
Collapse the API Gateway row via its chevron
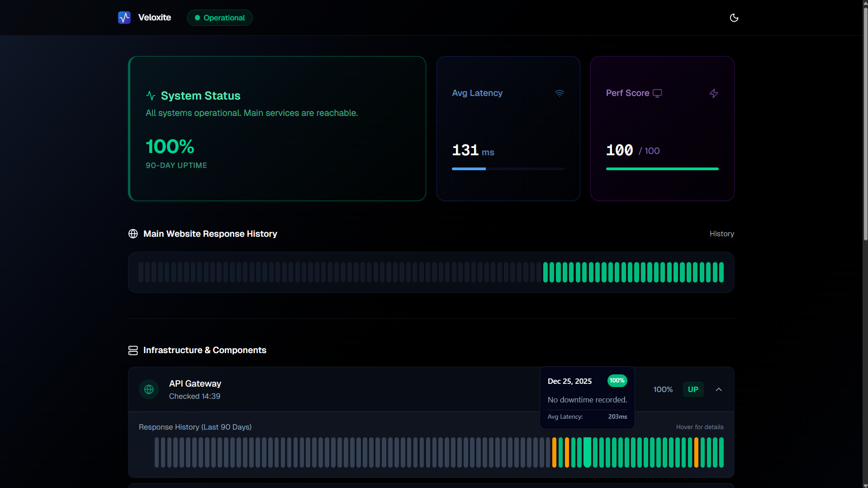point(718,389)
